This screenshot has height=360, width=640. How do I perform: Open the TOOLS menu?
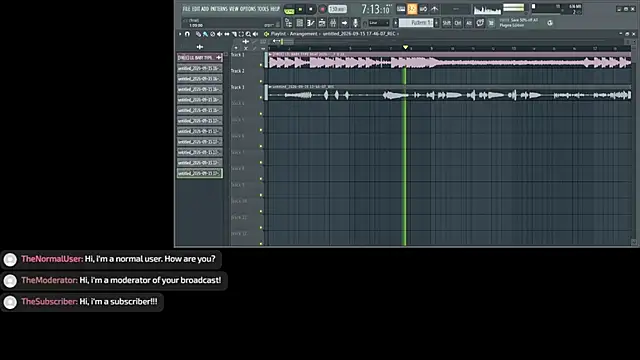(x=263, y=9)
